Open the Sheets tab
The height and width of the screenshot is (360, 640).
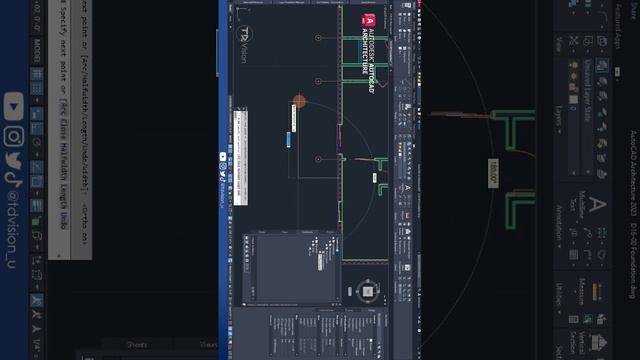point(137,344)
